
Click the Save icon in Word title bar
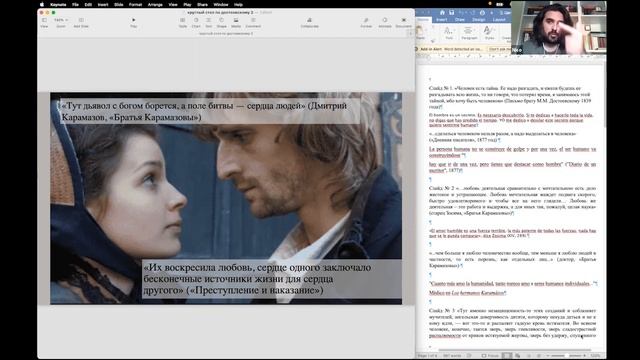(452, 13)
